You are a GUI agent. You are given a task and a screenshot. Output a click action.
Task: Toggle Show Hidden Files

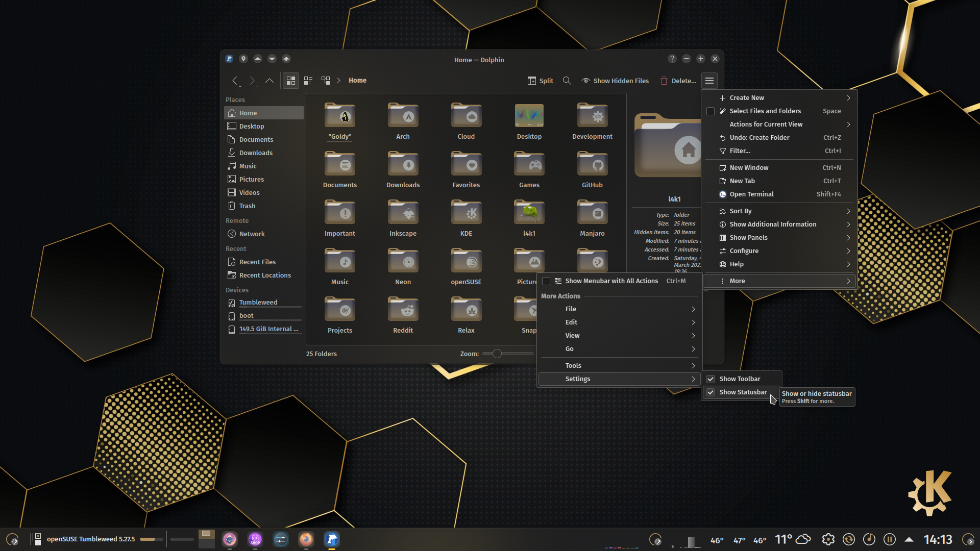pos(616,81)
